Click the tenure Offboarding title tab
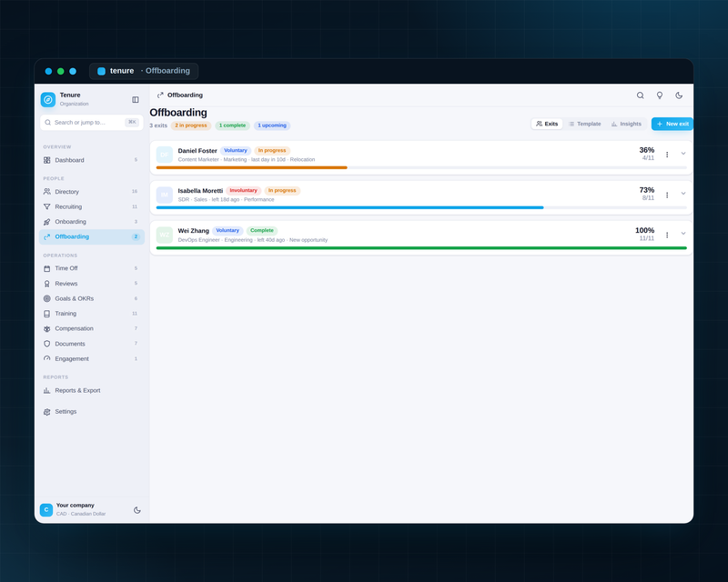 click(x=144, y=71)
